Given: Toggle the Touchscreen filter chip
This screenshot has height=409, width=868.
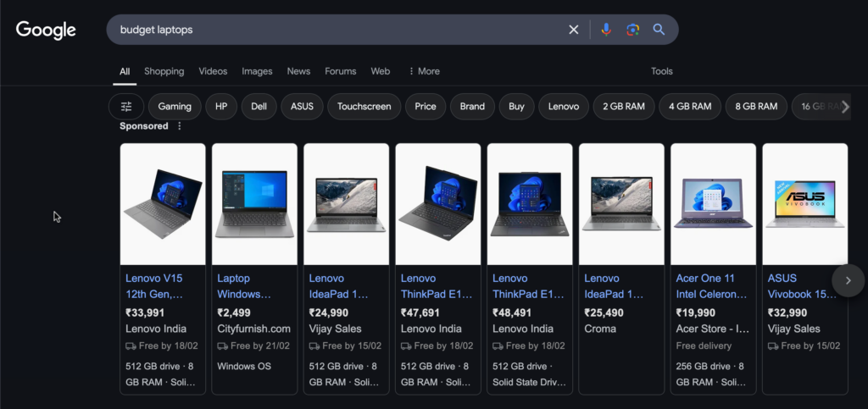Looking at the screenshot, I should 364,107.
